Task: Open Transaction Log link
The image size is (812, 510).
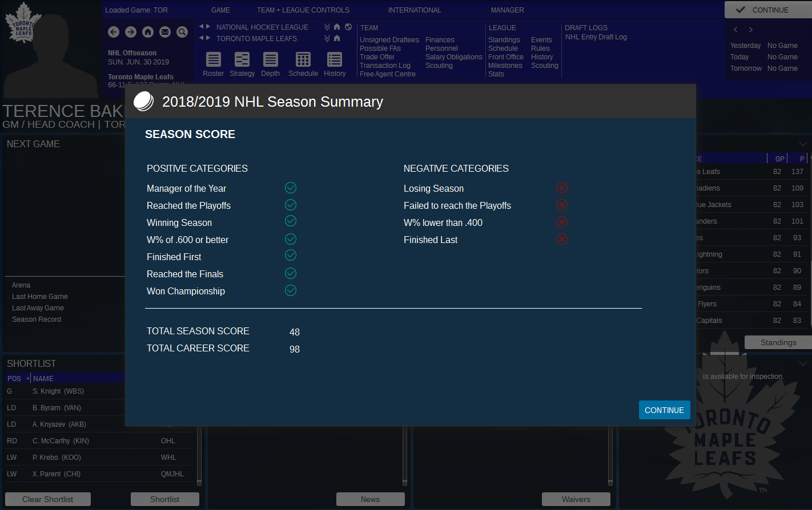Action: click(x=385, y=66)
